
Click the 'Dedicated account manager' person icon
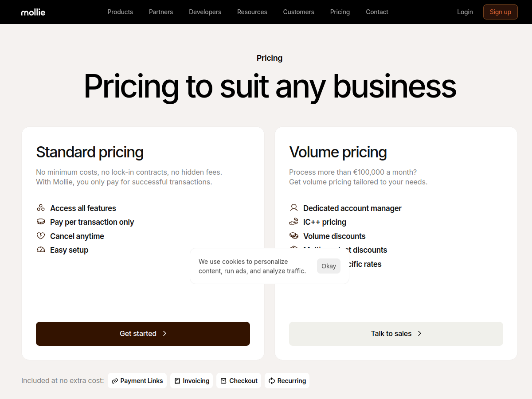[x=294, y=207]
